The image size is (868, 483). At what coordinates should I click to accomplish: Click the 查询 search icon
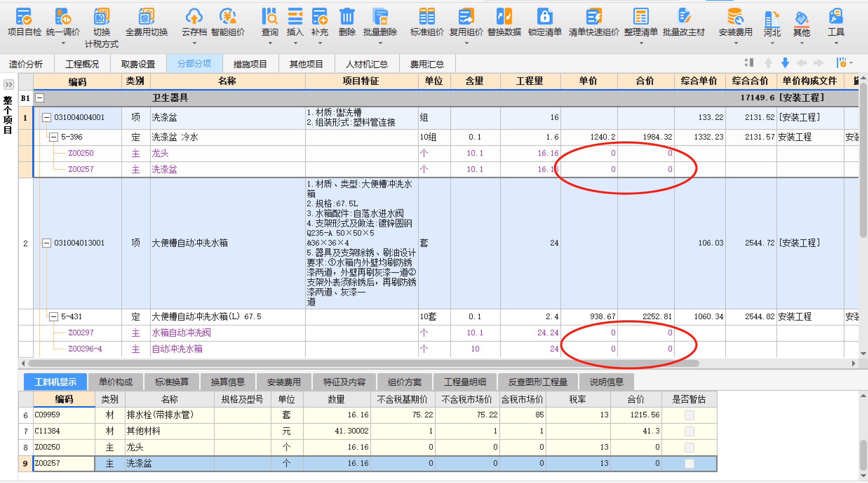(270, 16)
